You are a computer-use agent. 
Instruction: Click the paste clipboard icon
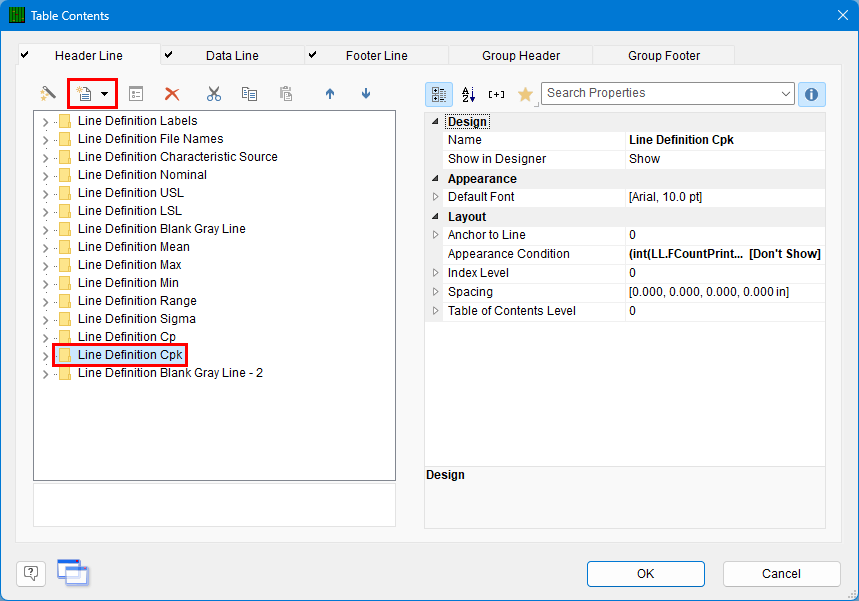(286, 94)
